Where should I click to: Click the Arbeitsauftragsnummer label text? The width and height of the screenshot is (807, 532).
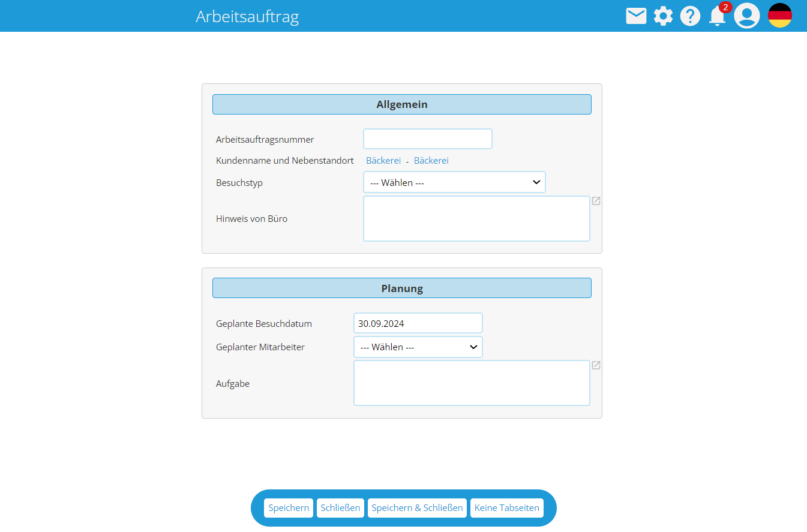coord(265,140)
